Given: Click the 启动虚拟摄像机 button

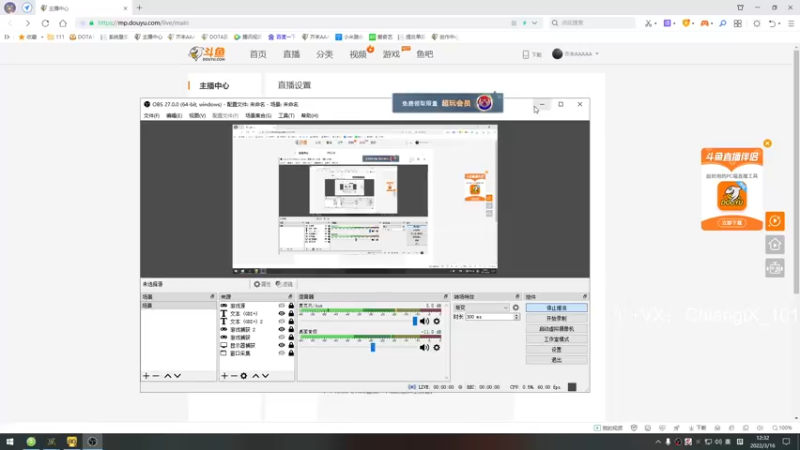Looking at the screenshot, I should coord(556,329).
